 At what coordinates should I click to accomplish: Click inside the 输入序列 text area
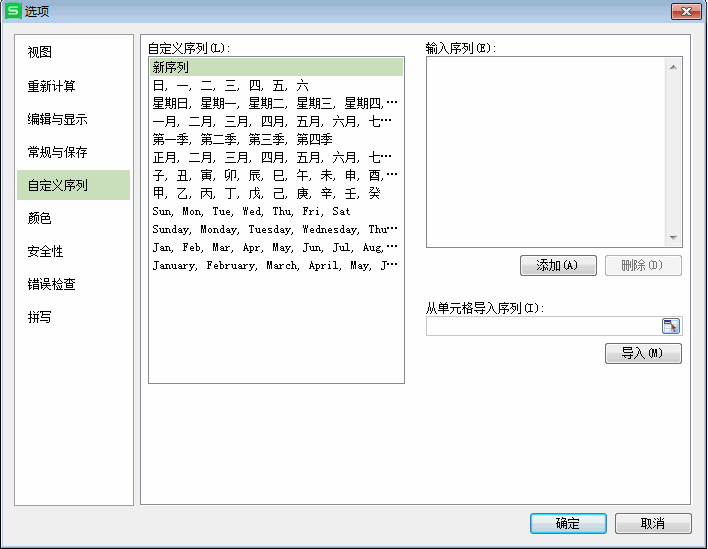tap(545, 152)
